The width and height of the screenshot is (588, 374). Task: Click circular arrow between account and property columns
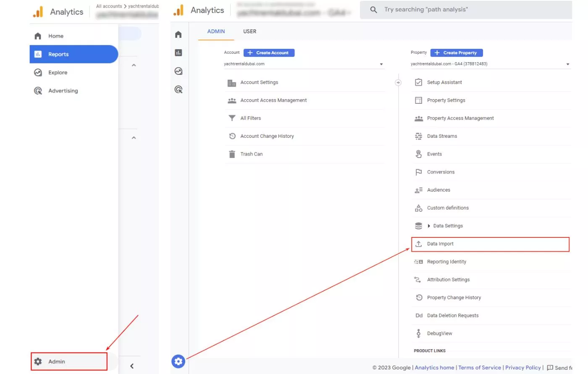(398, 82)
